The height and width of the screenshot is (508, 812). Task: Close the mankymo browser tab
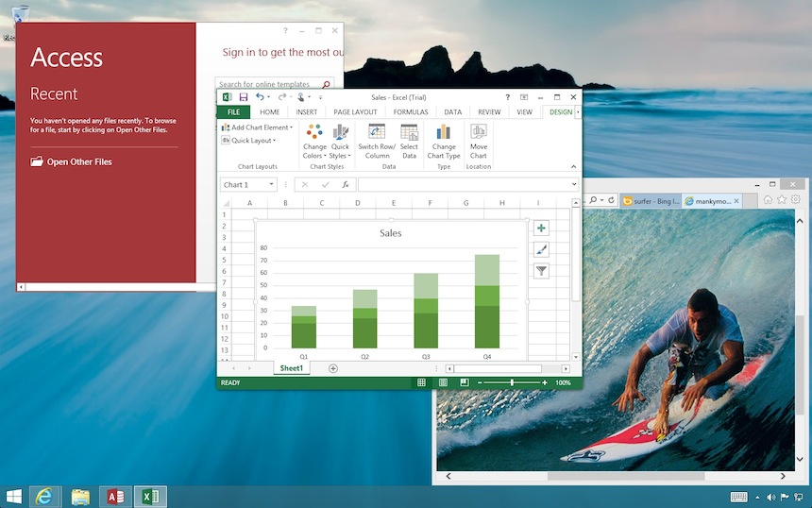(x=736, y=201)
